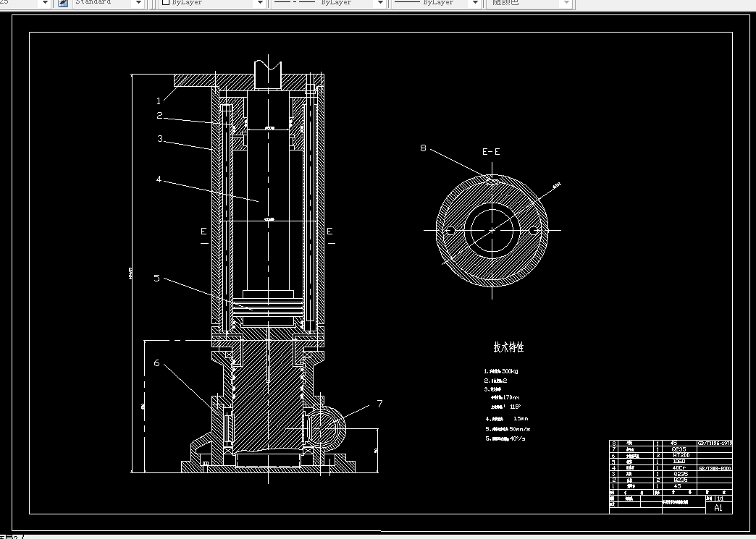Screen dimensions: 756x539
Task: Open the ByLayer color dropdown with white square
Action: tap(212, 3)
